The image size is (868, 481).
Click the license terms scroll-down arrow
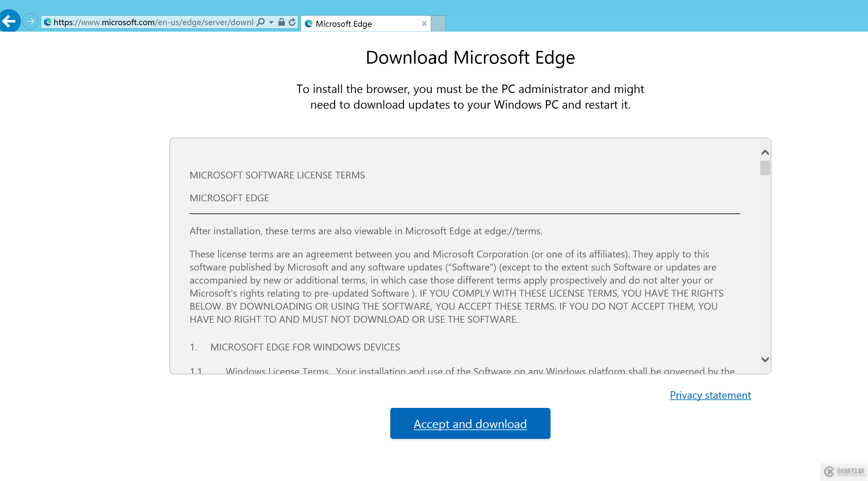(765, 359)
